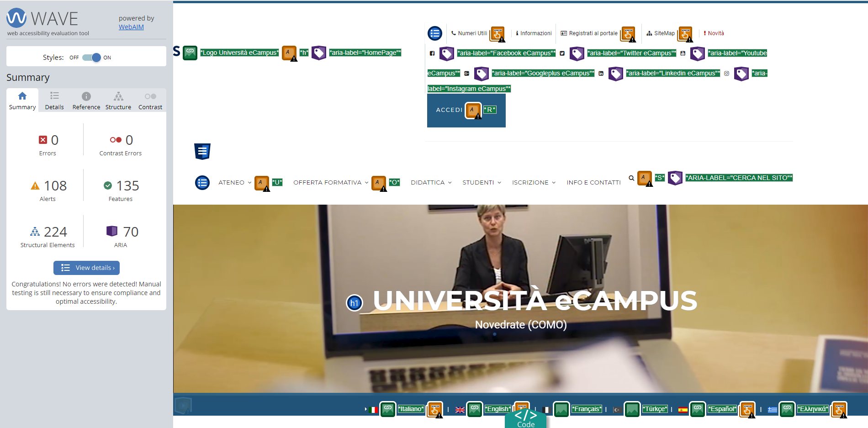This screenshot has height=428, width=868.
Task: Click the alert icon next to ACCEDI
Action: tap(473, 110)
